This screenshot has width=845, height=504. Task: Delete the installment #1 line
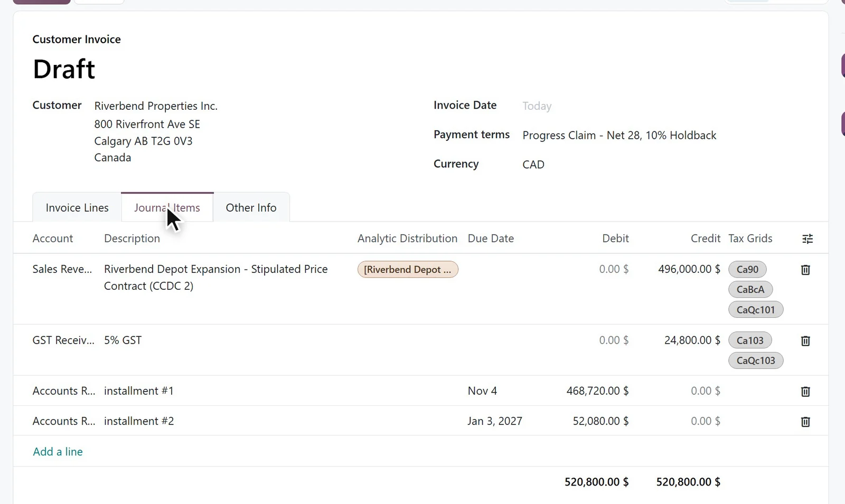tap(805, 392)
